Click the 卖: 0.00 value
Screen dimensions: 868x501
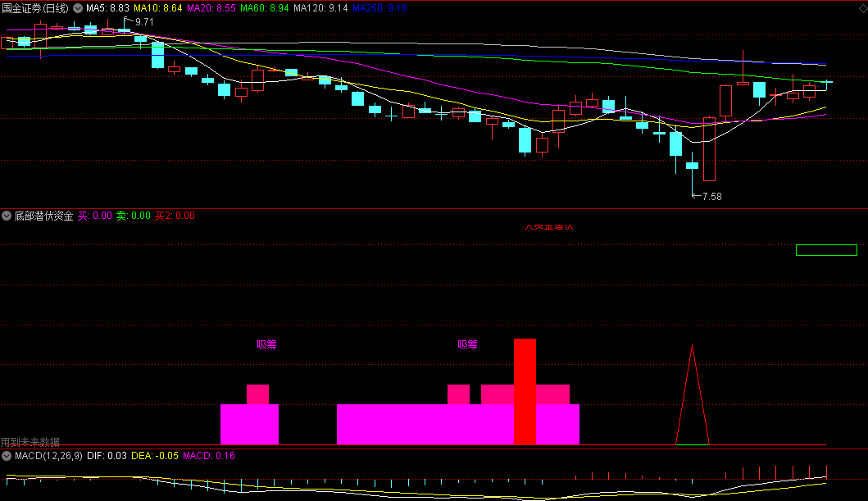pos(133,216)
